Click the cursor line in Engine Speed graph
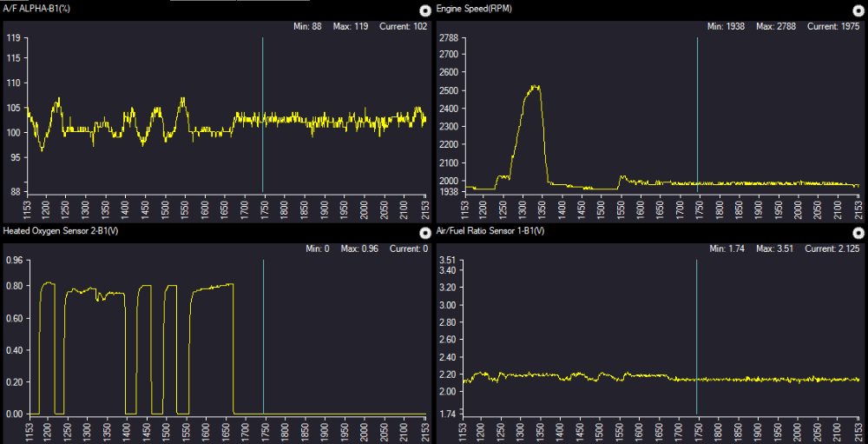Screen dimensions: 868x444 coord(697,115)
